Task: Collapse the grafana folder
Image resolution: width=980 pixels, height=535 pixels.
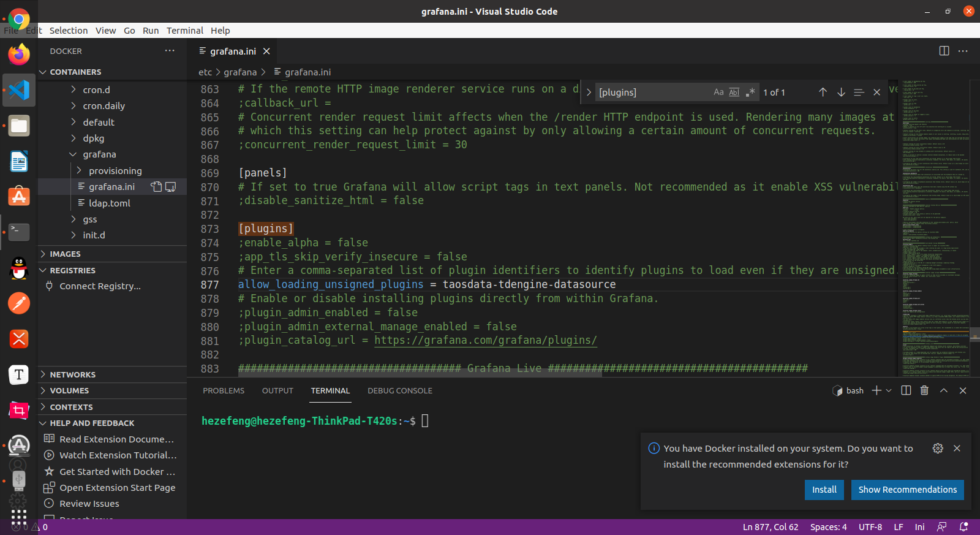Action: (112, 154)
